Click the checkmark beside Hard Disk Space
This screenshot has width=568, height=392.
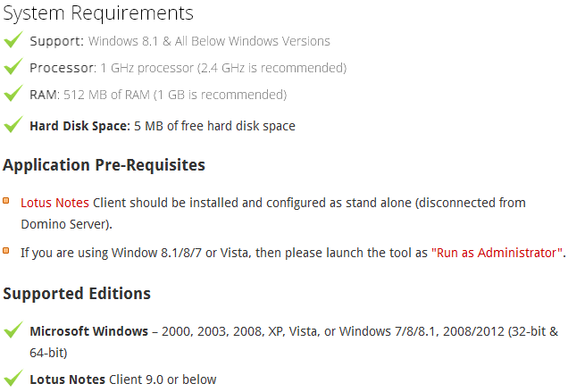click(13, 124)
